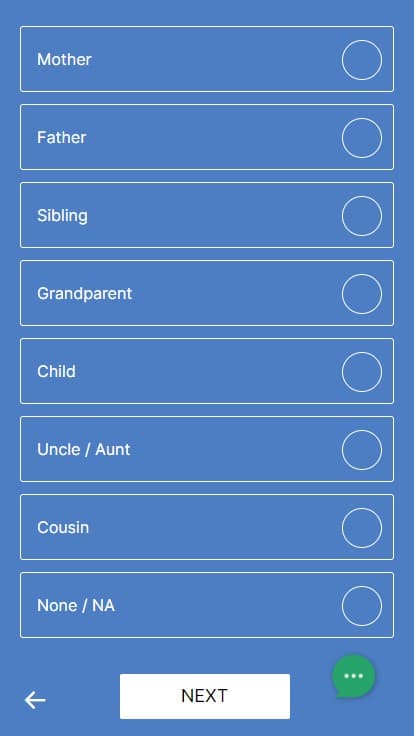414x736 pixels.
Task: Select the Father radio circle
Action: tap(361, 138)
